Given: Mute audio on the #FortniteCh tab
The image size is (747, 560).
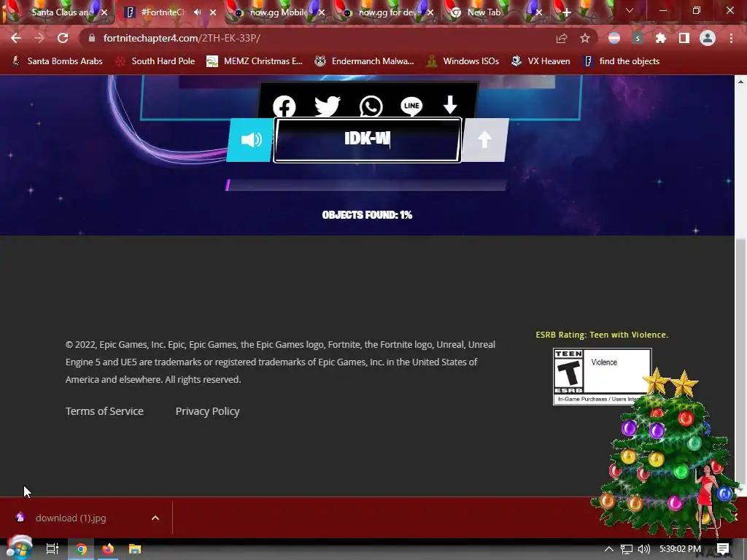Looking at the screenshot, I should [197, 12].
